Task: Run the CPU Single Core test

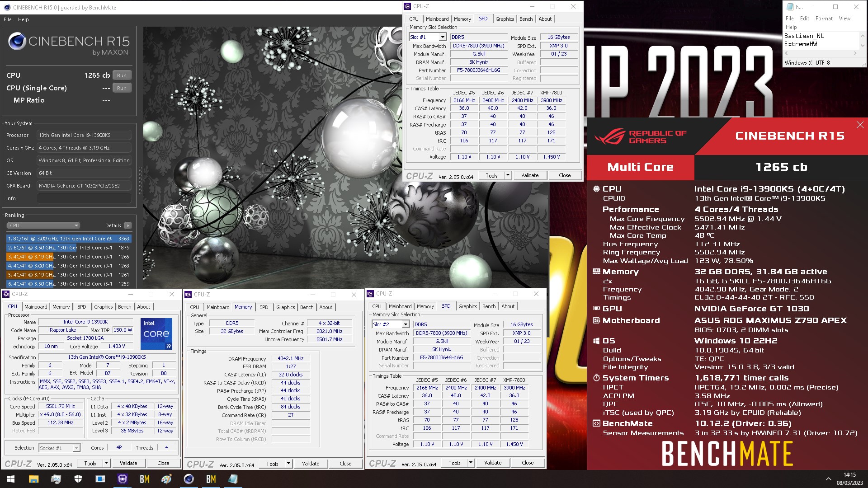Action: coord(122,88)
